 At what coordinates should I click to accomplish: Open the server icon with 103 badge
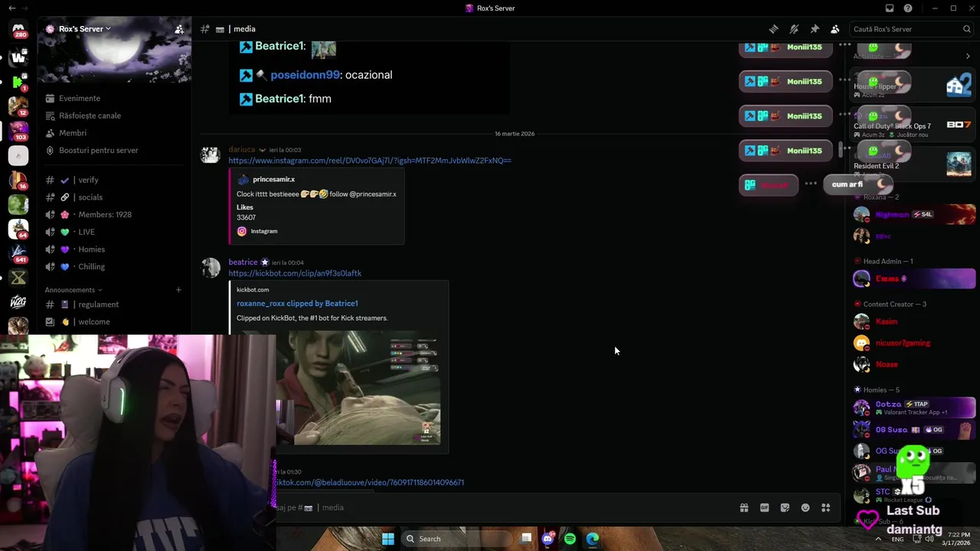click(x=18, y=131)
